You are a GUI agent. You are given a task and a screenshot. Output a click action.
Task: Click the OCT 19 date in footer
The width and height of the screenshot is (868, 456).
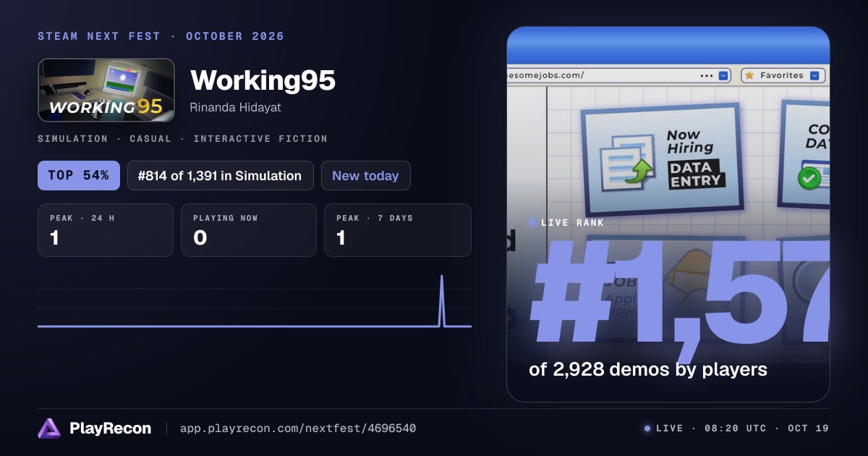(809, 428)
